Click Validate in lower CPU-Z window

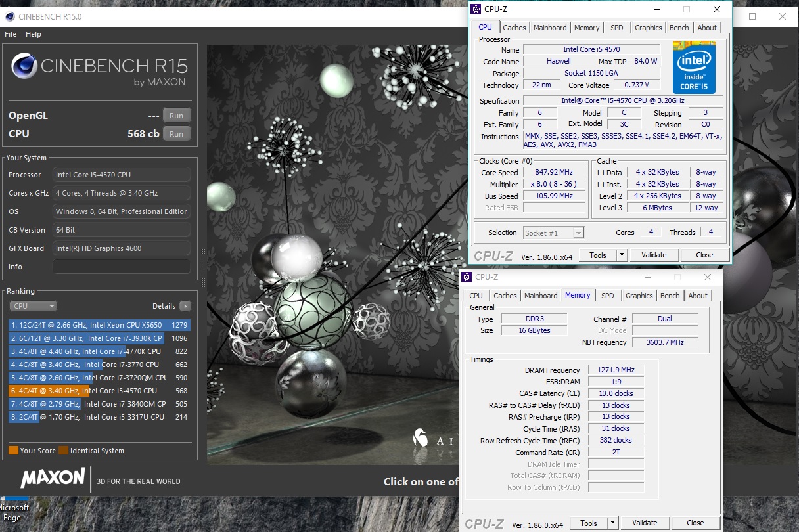click(x=645, y=523)
